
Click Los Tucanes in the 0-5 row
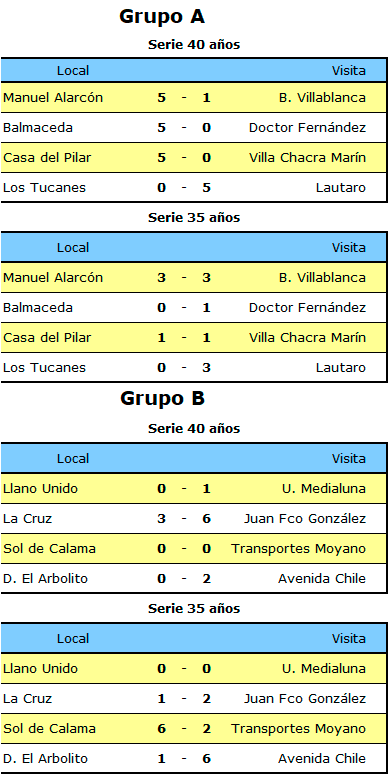[44, 188]
